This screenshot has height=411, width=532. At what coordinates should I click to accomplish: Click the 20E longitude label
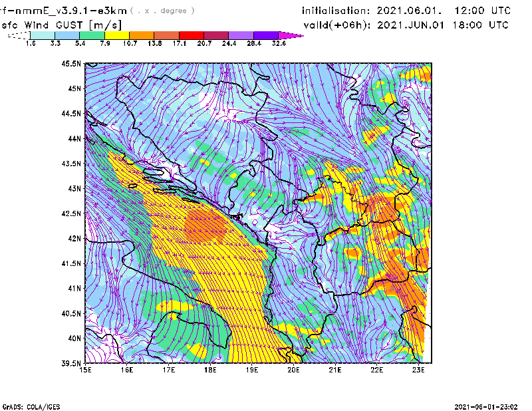[x=293, y=370]
